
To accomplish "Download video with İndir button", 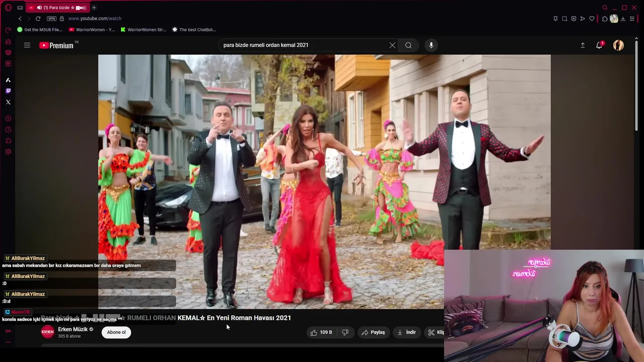I will [x=407, y=332].
